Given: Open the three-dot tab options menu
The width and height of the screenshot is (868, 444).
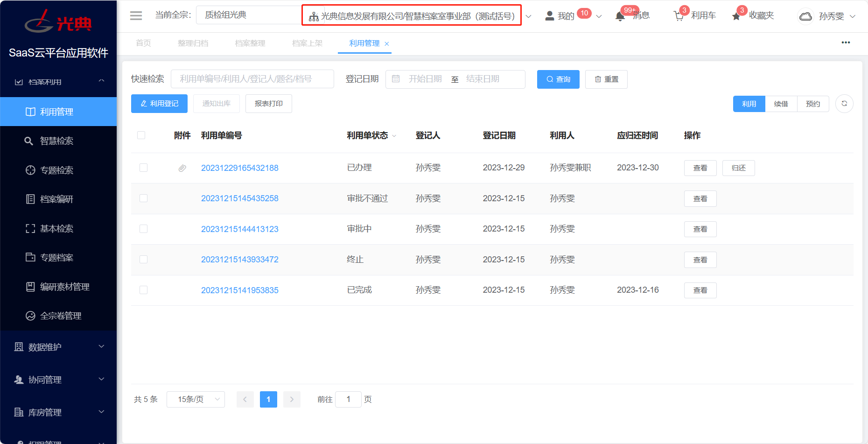Looking at the screenshot, I should (846, 42).
